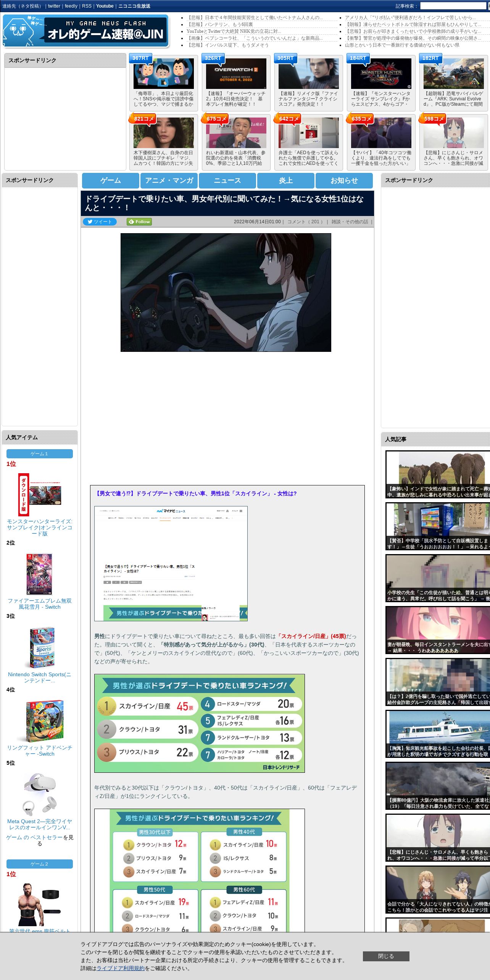Click the anime driving scene article image
This screenshot has height=980, width=490.
226,292
